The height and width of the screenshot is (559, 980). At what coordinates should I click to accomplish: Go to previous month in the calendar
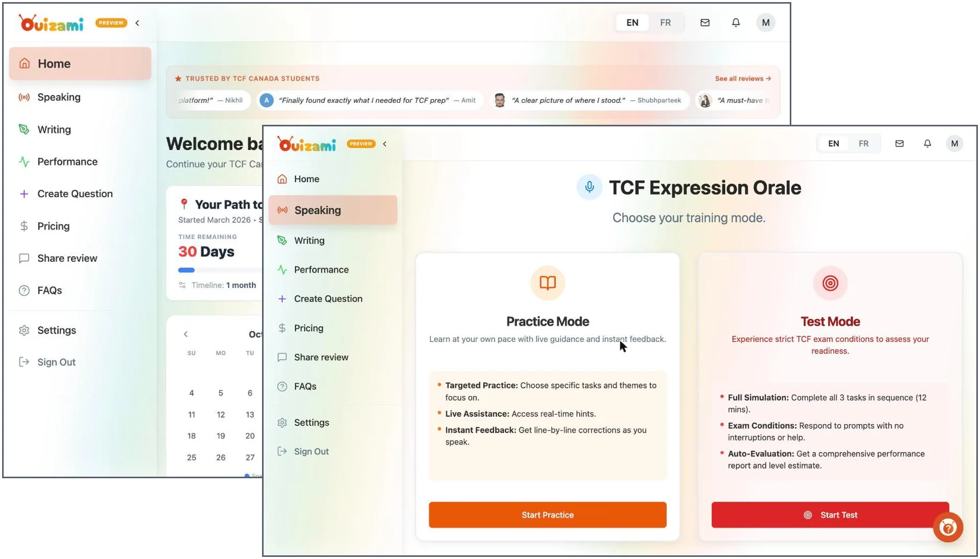186,334
